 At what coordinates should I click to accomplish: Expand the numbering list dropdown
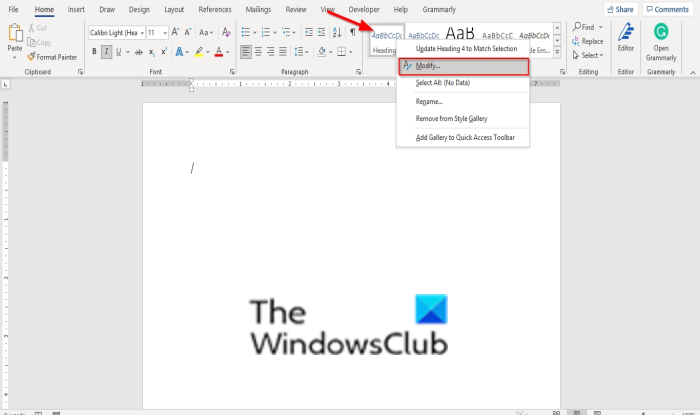coord(275,33)
